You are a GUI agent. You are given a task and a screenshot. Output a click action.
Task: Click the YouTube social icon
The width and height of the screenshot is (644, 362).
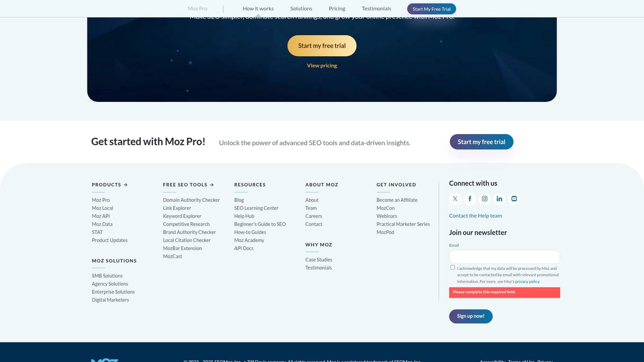click(x=514, y=199)
